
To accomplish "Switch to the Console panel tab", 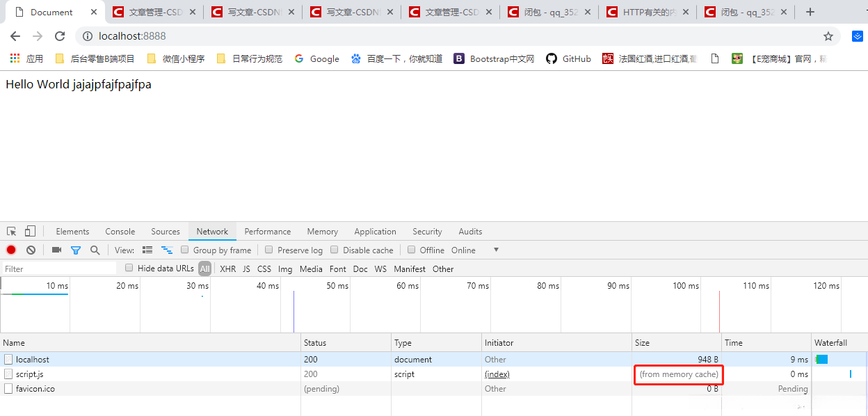I will tap(120, 232).
